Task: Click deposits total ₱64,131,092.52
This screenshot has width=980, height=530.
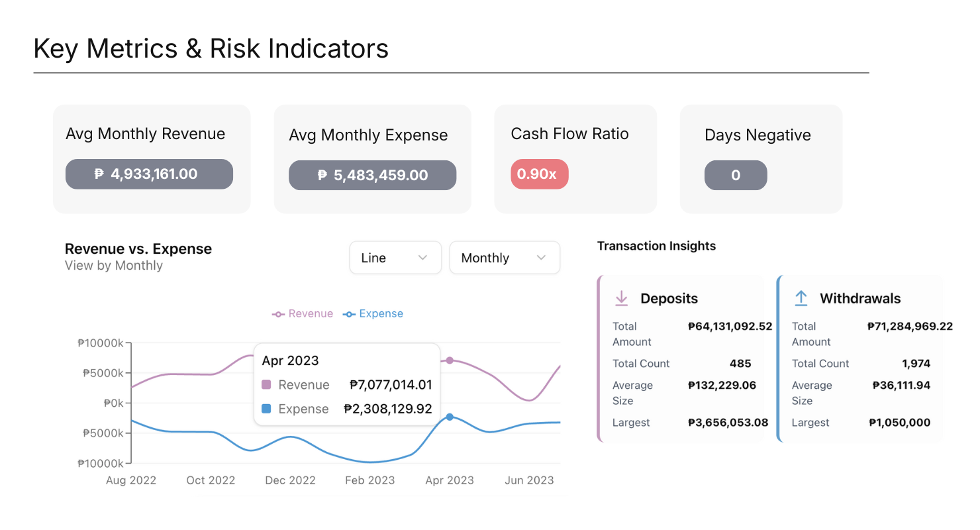Action: 730,327
